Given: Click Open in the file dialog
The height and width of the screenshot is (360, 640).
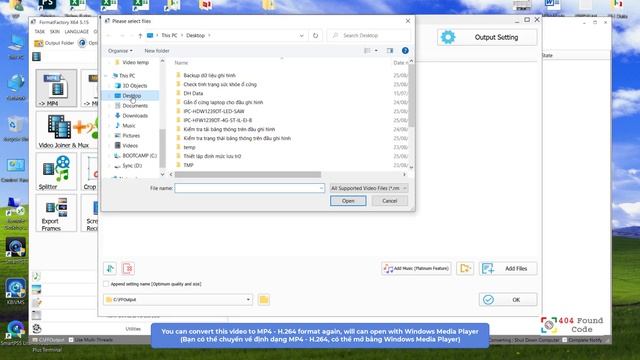Looking at the screenshot, I should click(348, 201).
